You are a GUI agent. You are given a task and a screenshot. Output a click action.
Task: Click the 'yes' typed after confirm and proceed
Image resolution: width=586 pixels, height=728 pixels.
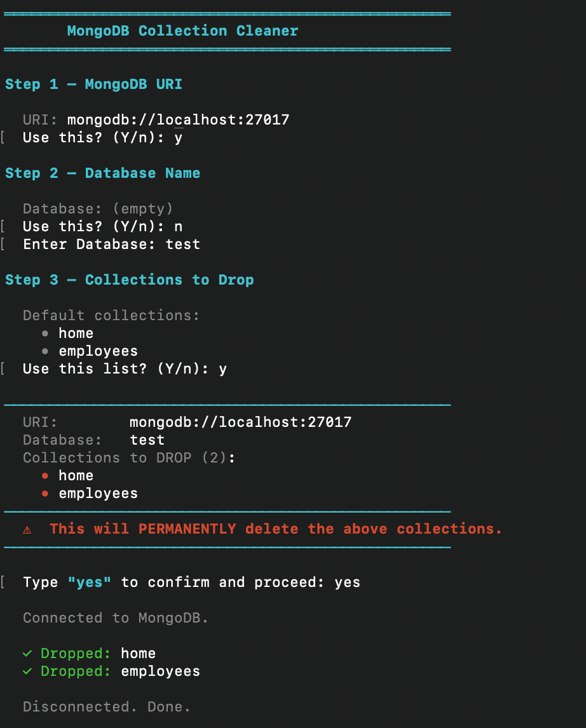tap(347, 583)
